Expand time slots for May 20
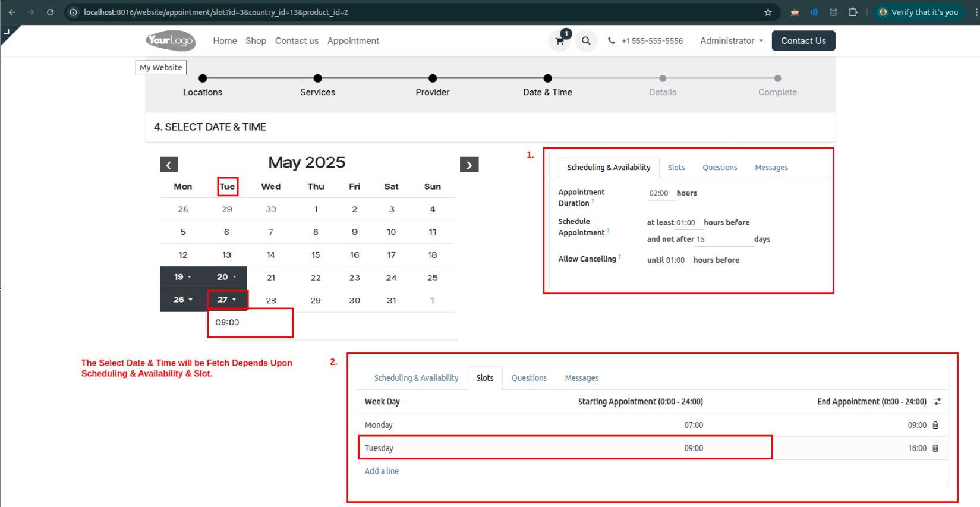 (x=226, y=277)
